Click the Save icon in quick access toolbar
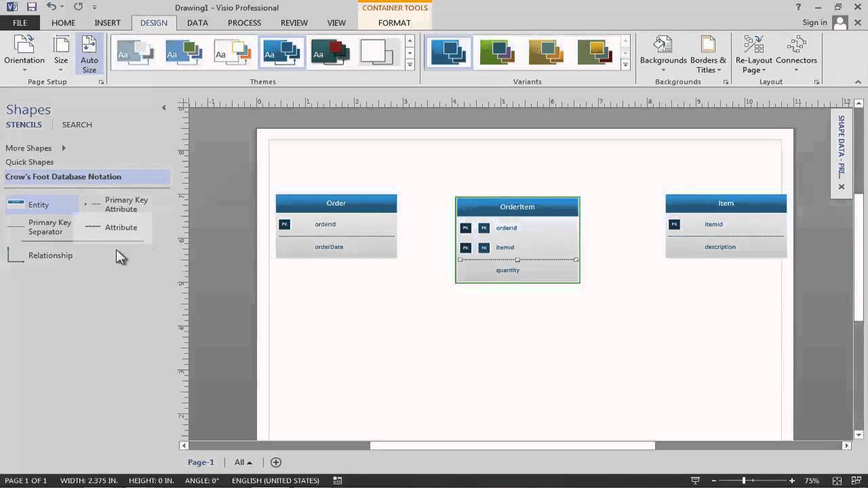Screen dimensions: 868x488 coord(32,7)
